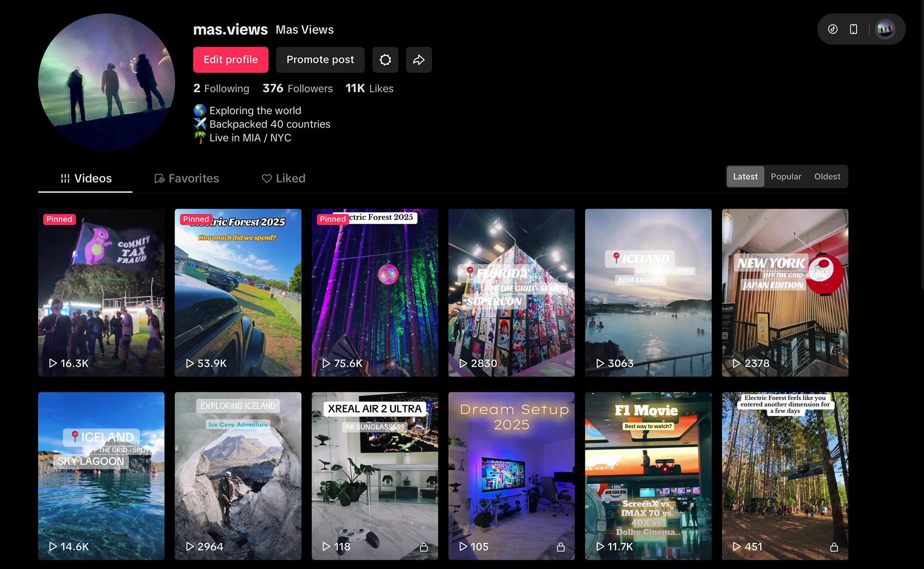
Task: Switch to the Favorites tab
Action: tap(187, 179)
